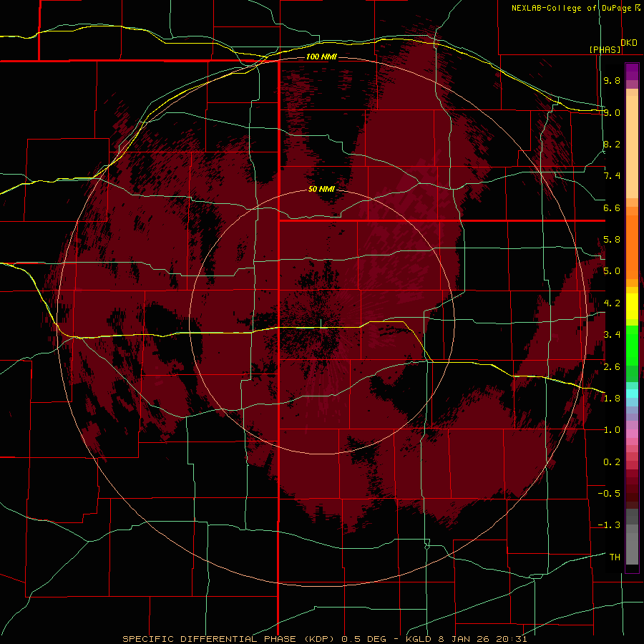This screenshot has height=644, width=644.
Task: Click the orange band of the color bar
Action: 632,246
